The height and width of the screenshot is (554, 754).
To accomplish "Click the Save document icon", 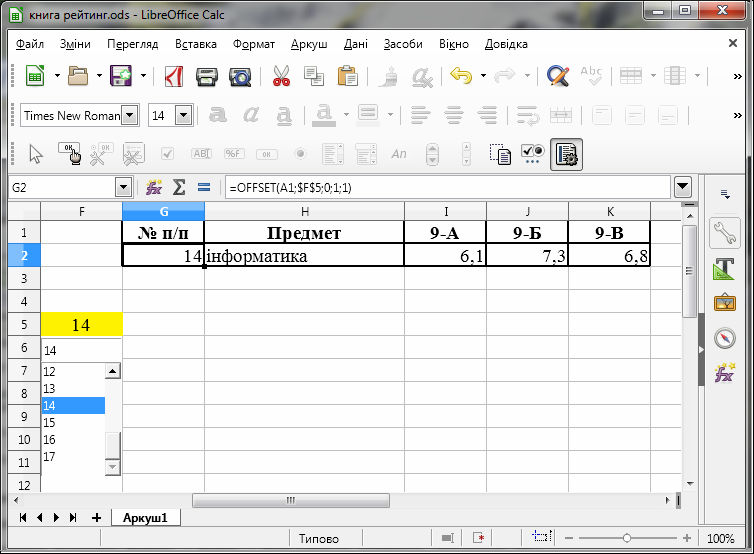I will (x=121, y=76).
